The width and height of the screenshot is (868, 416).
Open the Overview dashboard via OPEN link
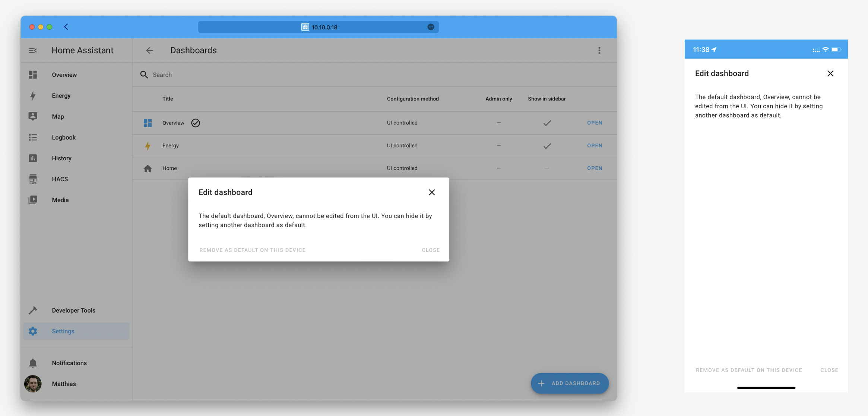pos(595,123)
